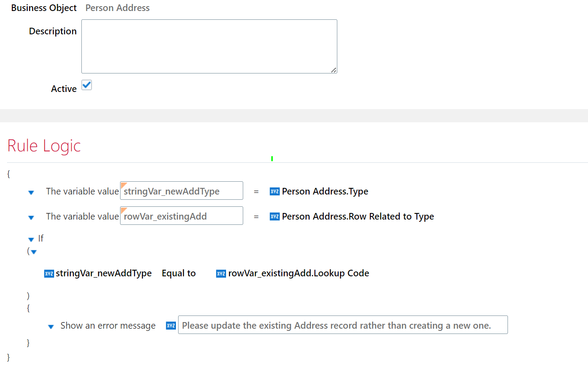Click the Rule Logic heading
Image resolution: width=588 pixels, height=374 pixels.
(44, 146)
